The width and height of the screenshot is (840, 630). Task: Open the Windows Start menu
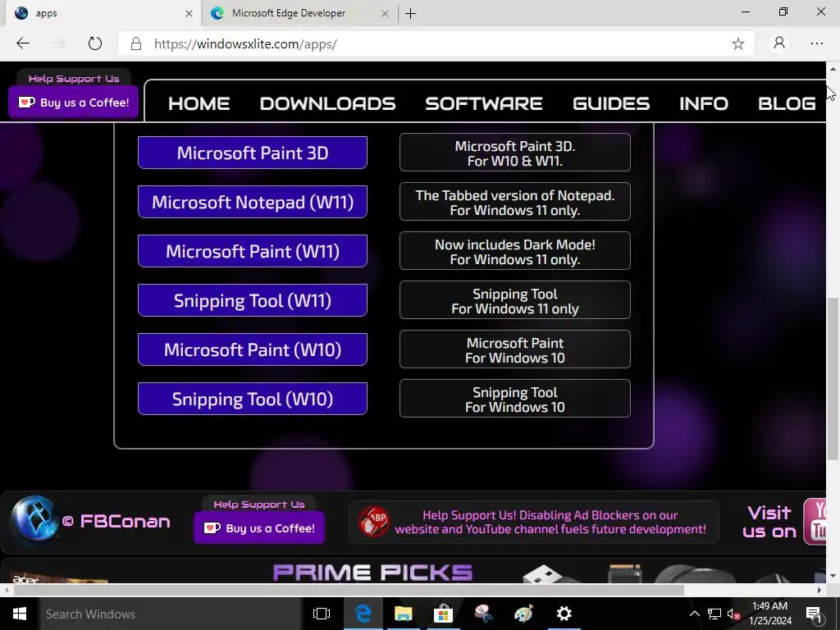point(20,614)
